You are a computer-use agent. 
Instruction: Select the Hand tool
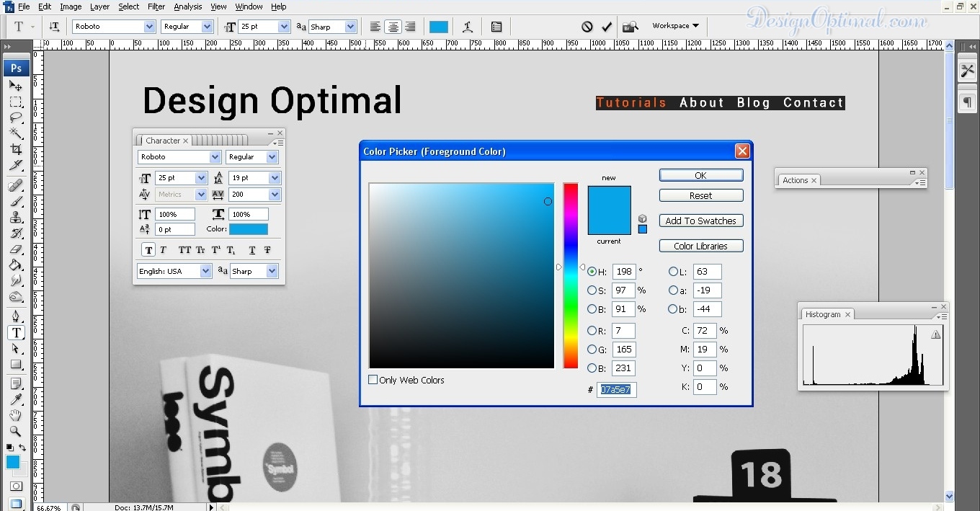point(16,415)
